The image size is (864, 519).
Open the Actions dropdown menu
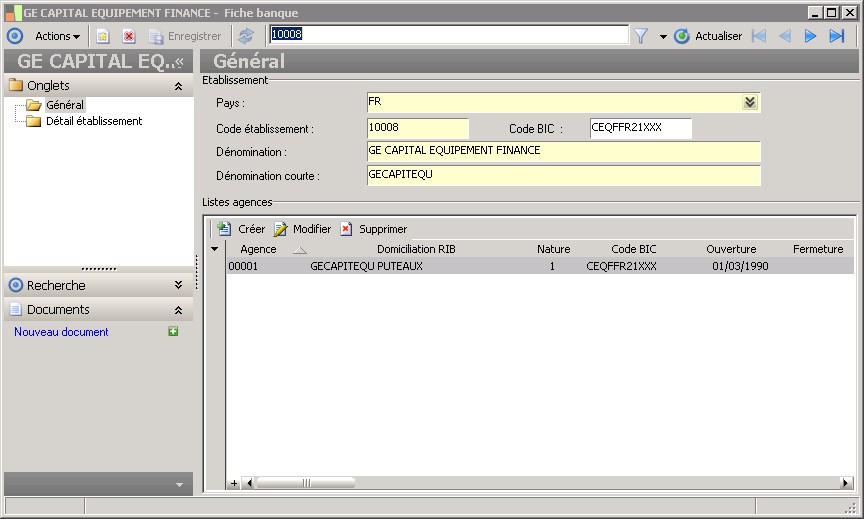pos(57,36)
